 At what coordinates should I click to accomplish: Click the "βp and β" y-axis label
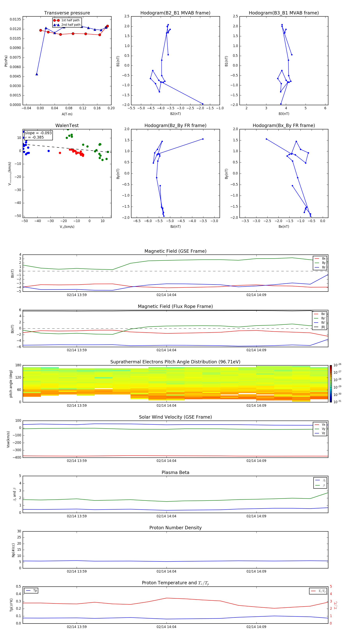14,494
